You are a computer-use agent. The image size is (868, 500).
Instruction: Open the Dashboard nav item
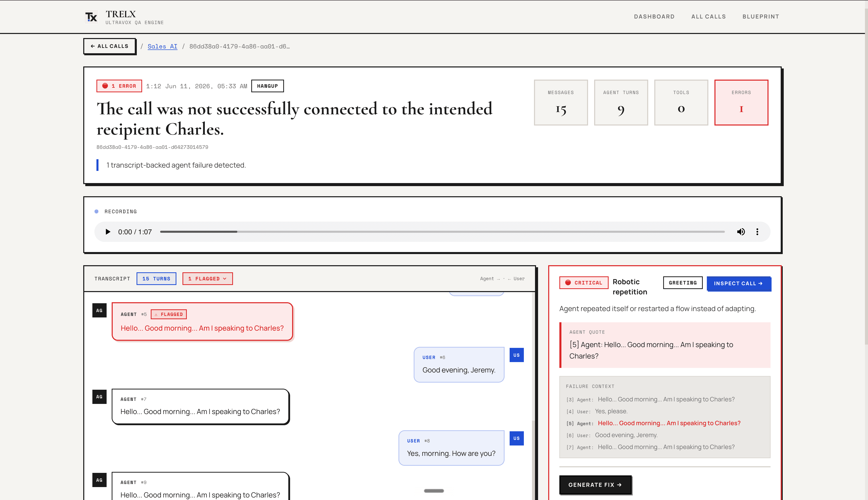654,16
